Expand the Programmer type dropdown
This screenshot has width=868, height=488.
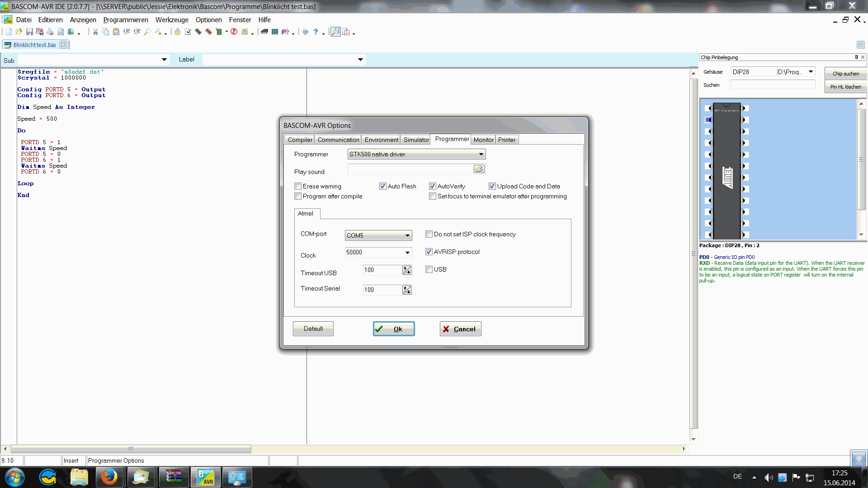[481, 154]
